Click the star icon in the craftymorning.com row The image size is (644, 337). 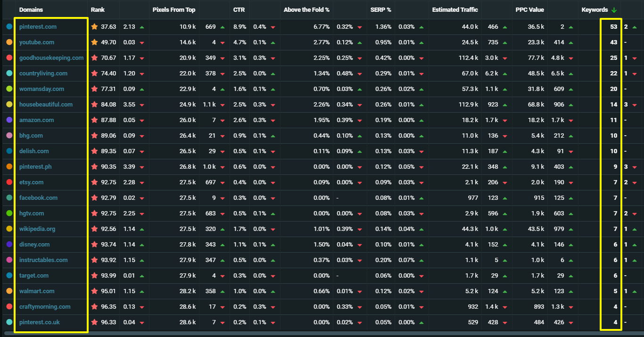tap(94, 307)
